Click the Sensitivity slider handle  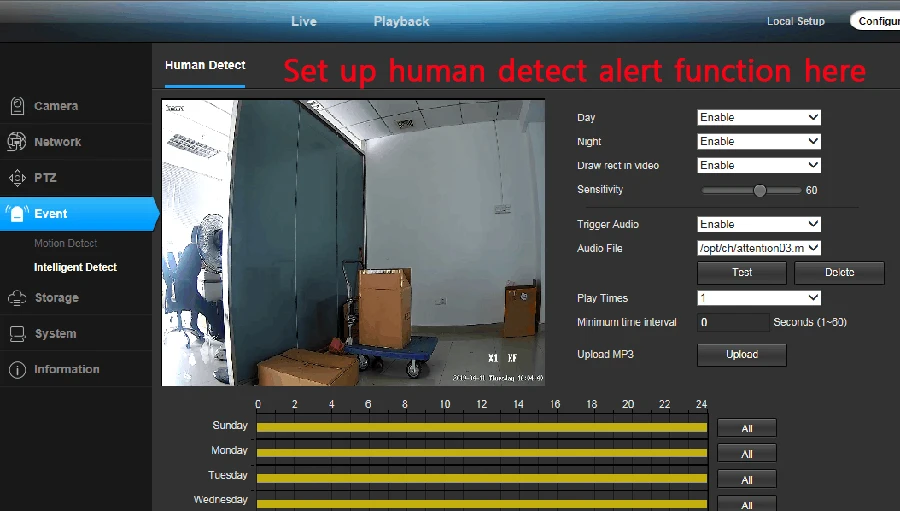tap(759, 191)
